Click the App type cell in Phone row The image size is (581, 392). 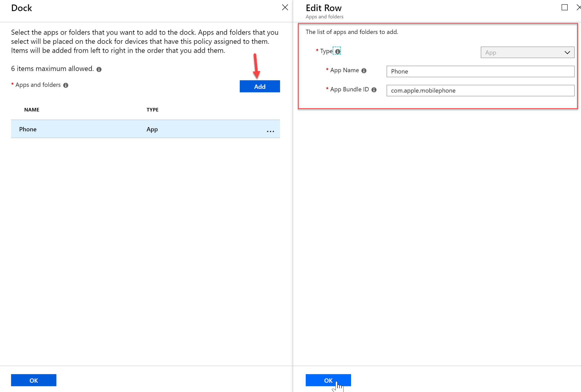(152, 129)
